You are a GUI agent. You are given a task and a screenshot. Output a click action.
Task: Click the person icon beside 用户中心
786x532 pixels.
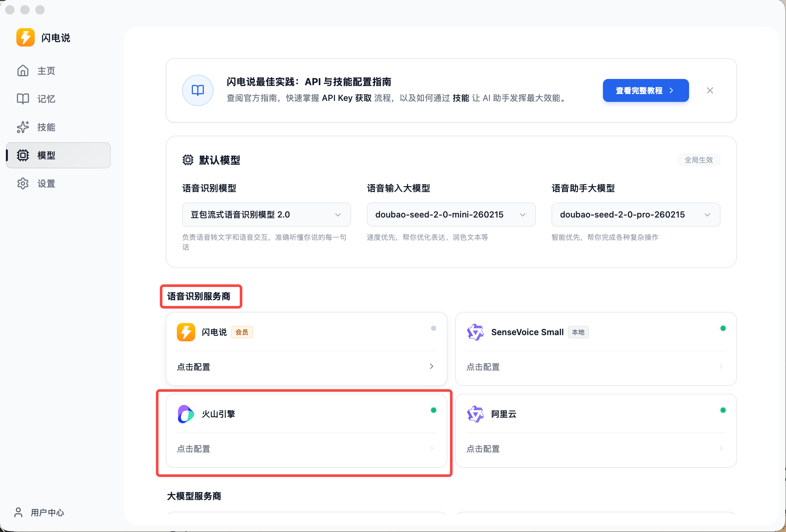point(19,512)
